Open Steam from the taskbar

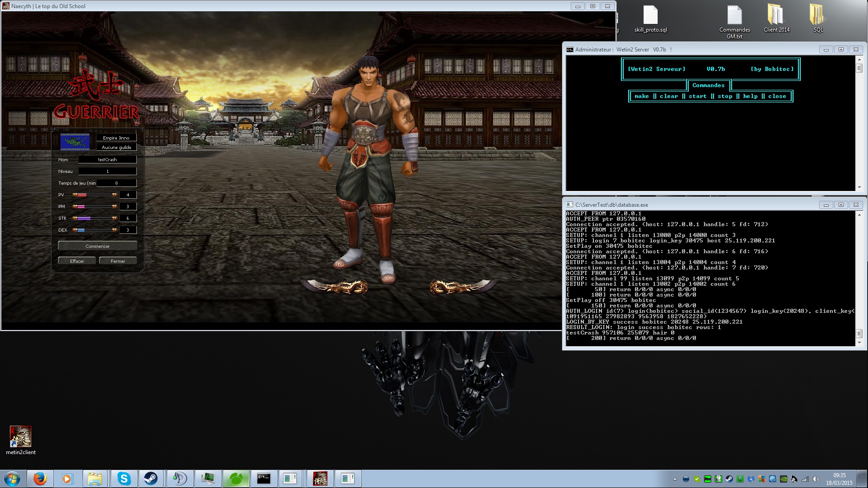click(151, 479)
